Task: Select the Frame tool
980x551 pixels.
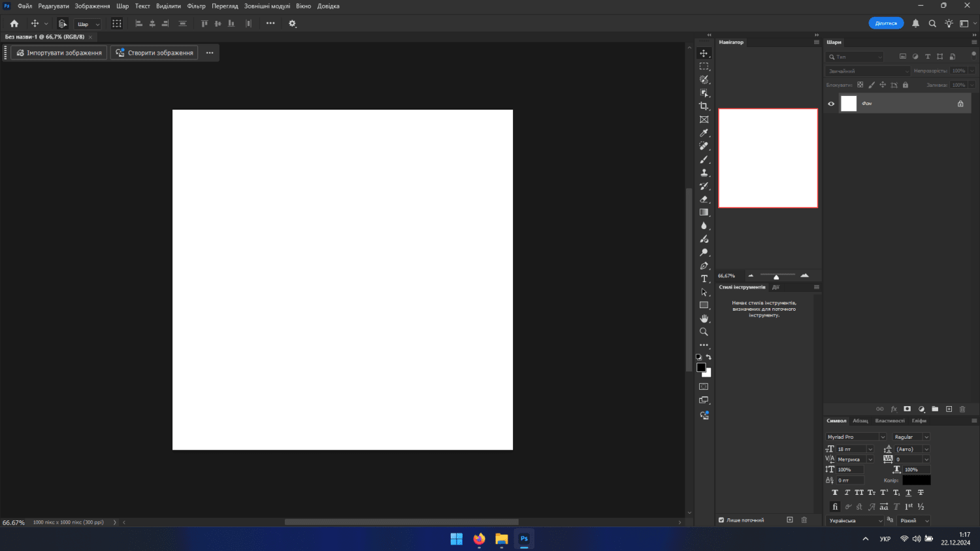Action: [704, 119]
